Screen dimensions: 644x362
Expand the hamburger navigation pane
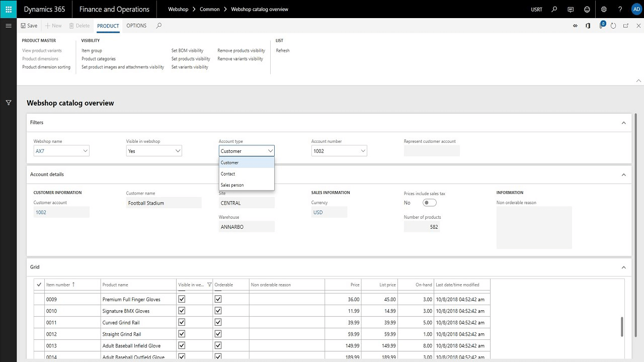pyautogui.click(x=9, y=26)
